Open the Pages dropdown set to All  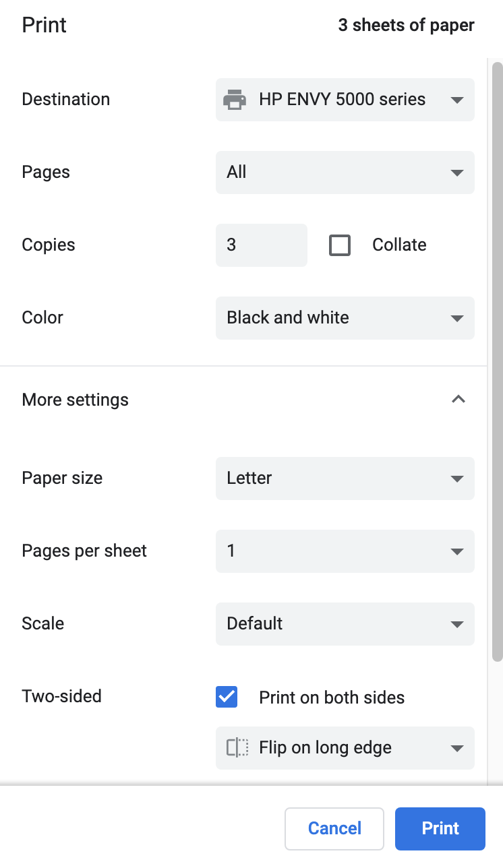345,173
